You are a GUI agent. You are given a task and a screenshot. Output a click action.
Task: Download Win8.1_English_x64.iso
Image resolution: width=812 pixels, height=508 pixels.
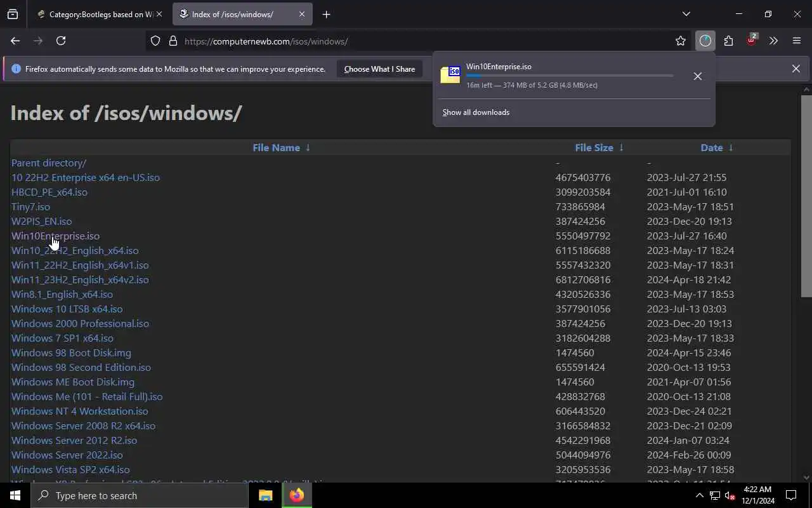(62, 295)
